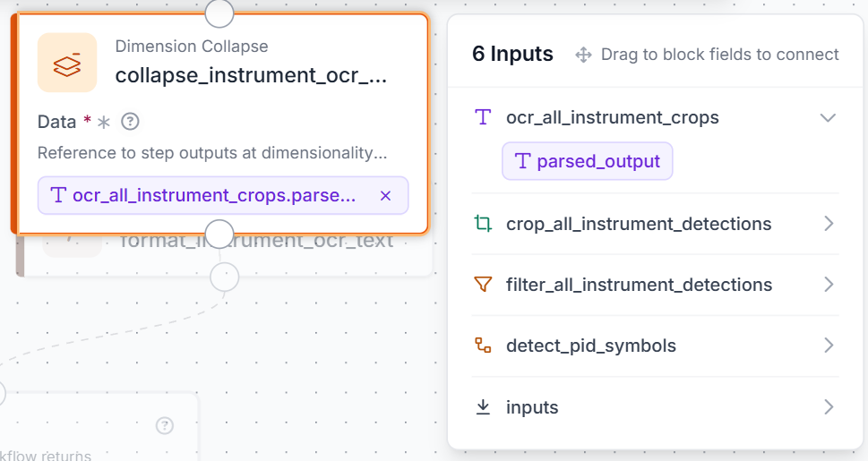Select the collapse_instrument_ocr block title
Viewport: 868px width, 461px height.
(251, 74)
